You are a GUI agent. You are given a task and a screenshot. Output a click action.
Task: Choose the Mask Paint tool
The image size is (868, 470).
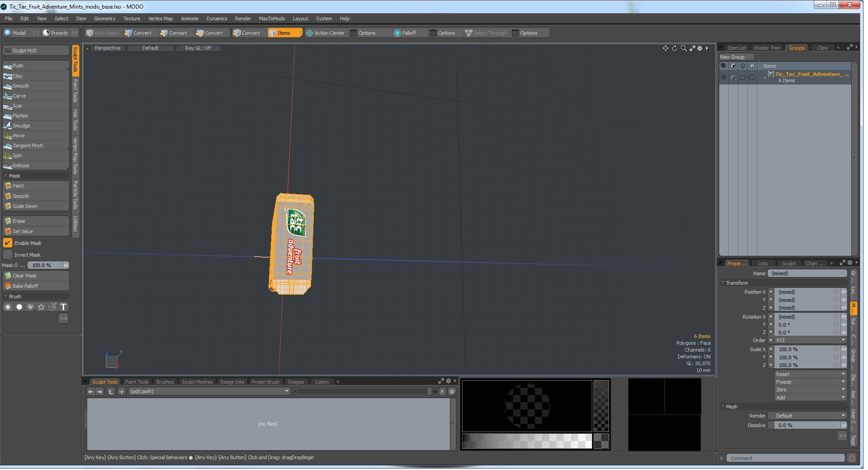(36, 186)
